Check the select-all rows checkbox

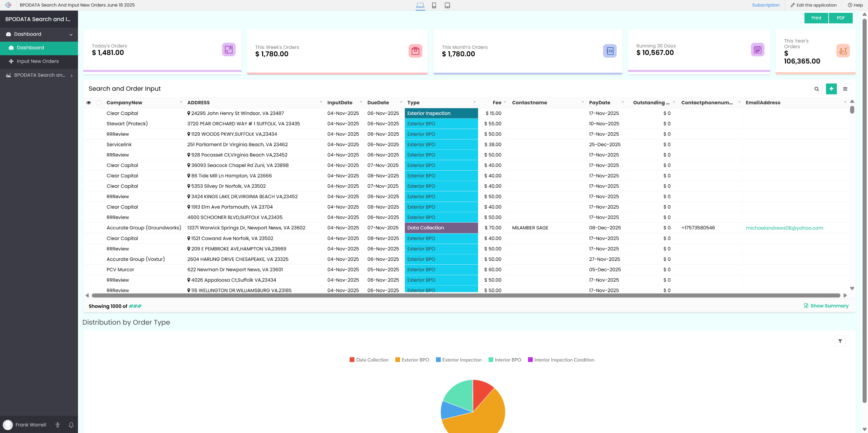coord(99,103)
